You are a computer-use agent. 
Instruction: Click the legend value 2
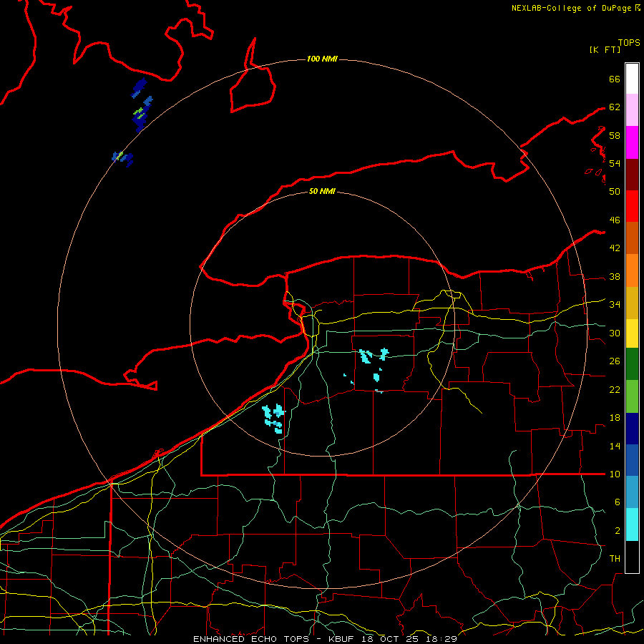pyautogui.click(x=617, y=531)
